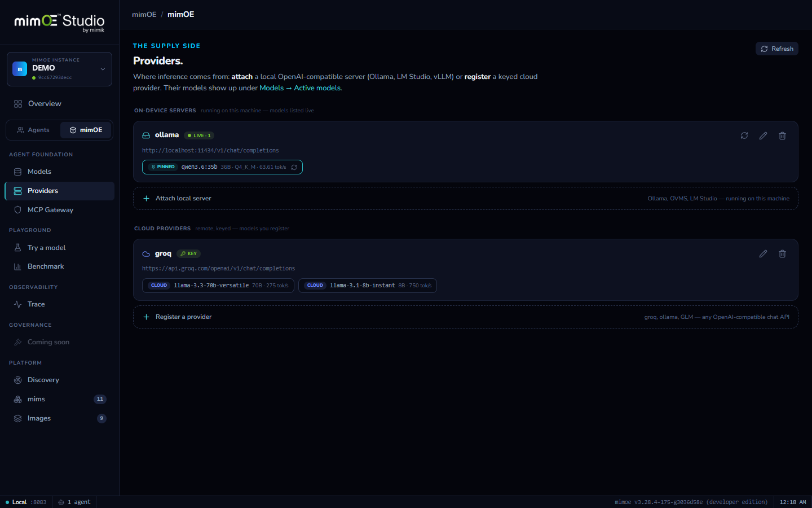Click the mimOE breadcrumb parent link

pyautogui.click(x=144, y=15)
